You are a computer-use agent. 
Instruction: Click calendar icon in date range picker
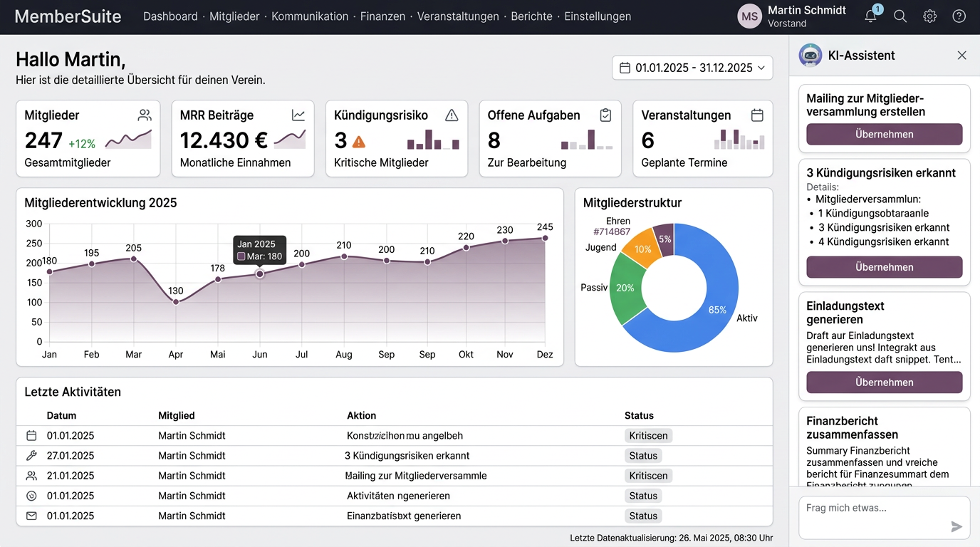click(x=625, y=68)
